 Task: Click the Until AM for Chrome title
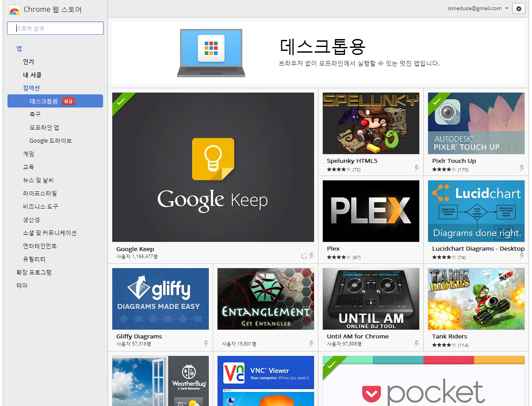tap(358, 337)
